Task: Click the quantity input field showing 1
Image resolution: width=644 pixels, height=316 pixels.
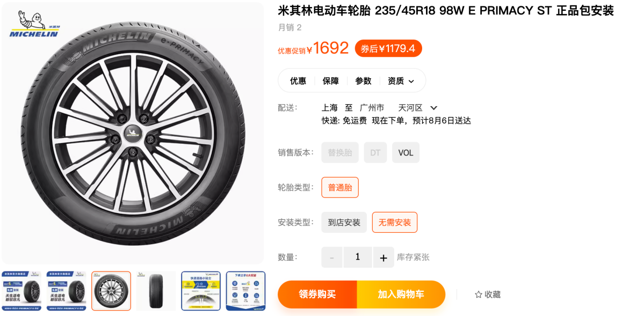Action: coord(358,258)
